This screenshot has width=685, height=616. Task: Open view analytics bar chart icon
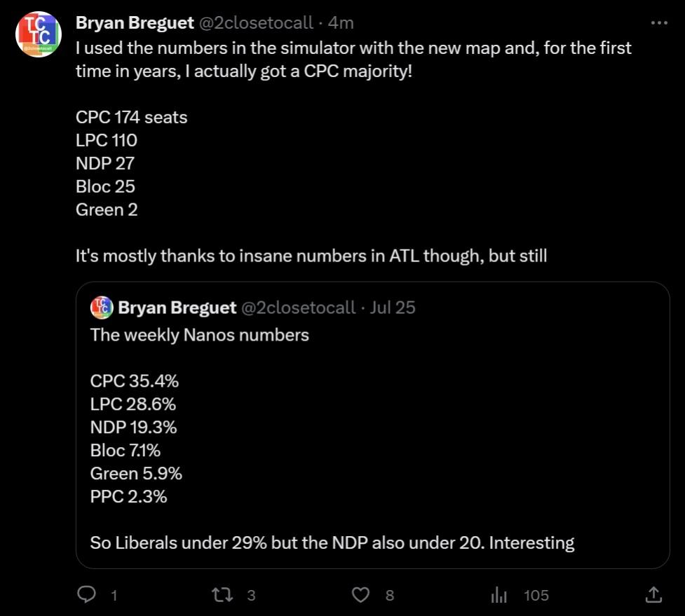(499, 595)
